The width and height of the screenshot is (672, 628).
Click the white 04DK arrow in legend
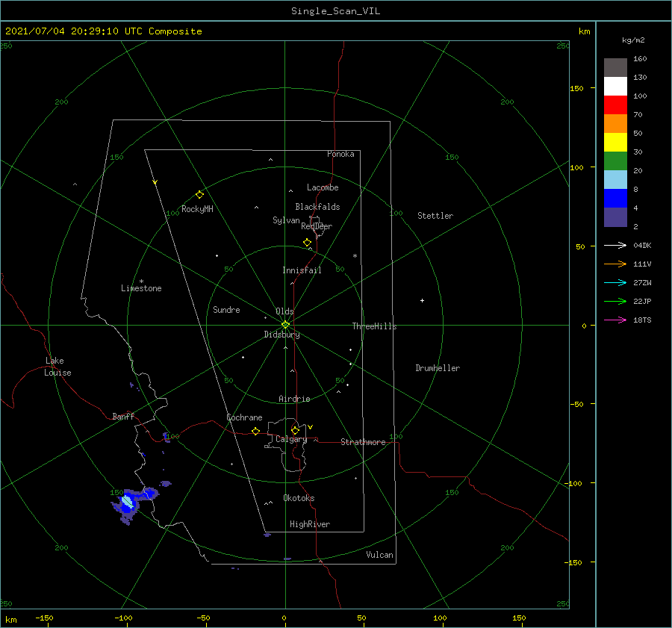(x=615, y=245)
